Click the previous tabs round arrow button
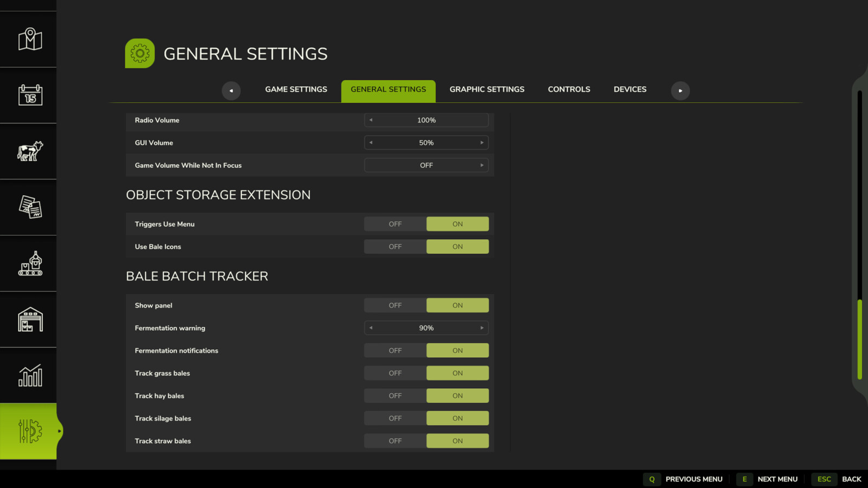This screenshot has width=868, height=488. (x=231, y=91)
